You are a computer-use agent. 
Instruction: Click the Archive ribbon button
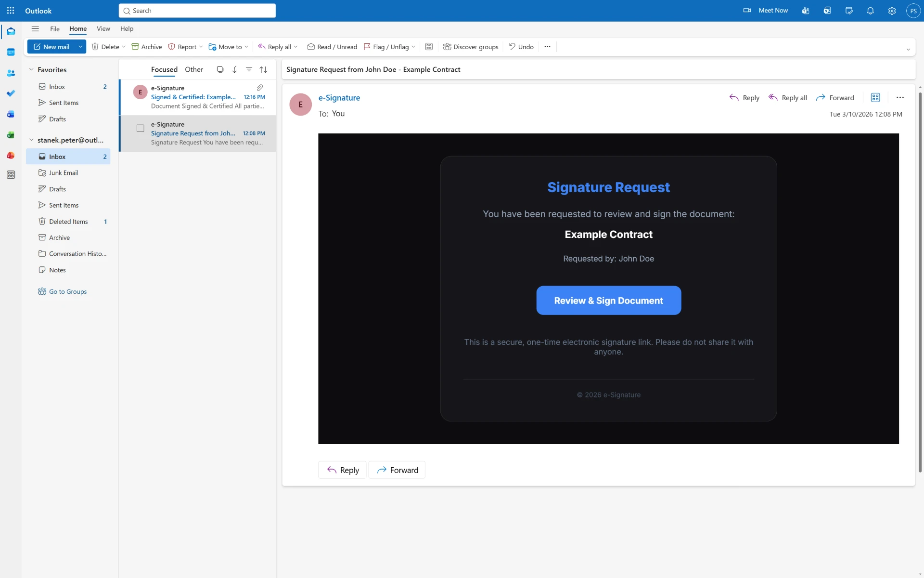(x=147, y=47)
